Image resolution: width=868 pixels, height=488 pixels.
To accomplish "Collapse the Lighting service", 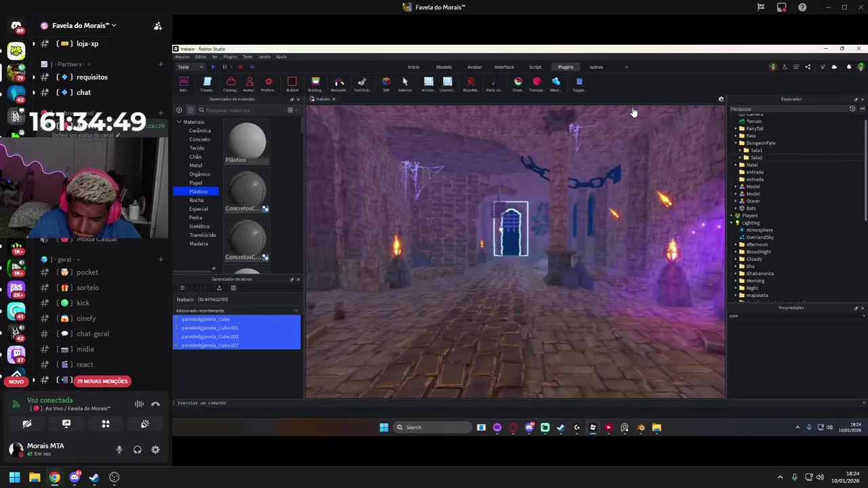I will (732, 223).
